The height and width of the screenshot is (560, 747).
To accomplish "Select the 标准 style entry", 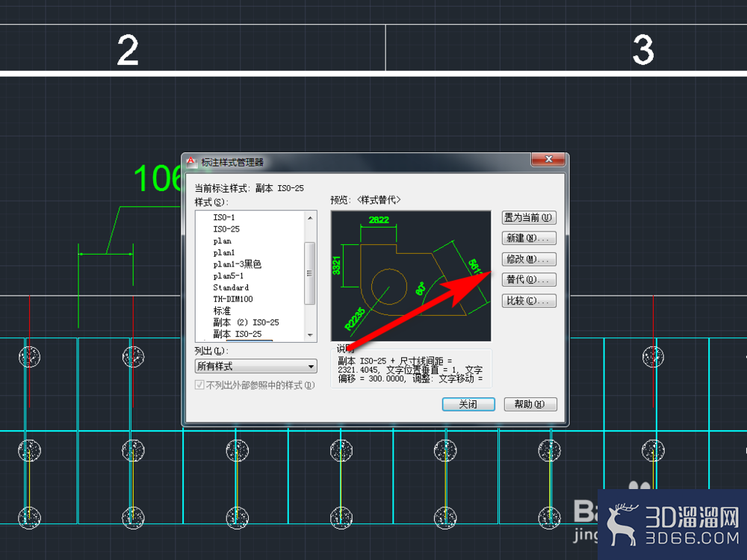I will click(222, 311).
